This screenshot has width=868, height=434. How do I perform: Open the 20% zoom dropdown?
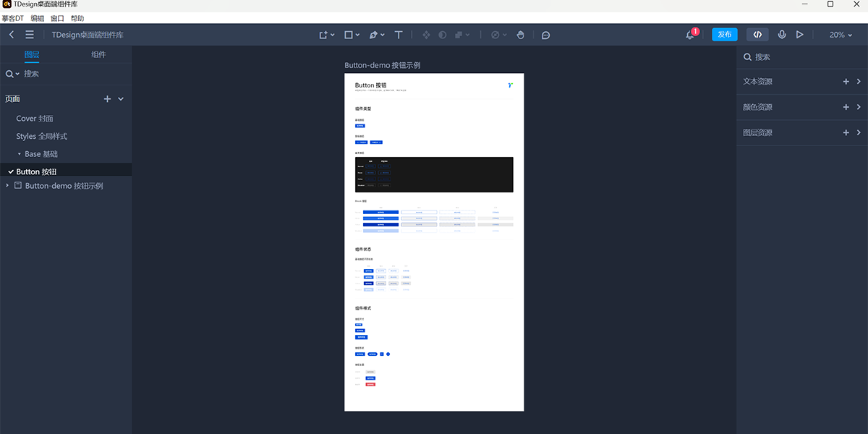841,35
